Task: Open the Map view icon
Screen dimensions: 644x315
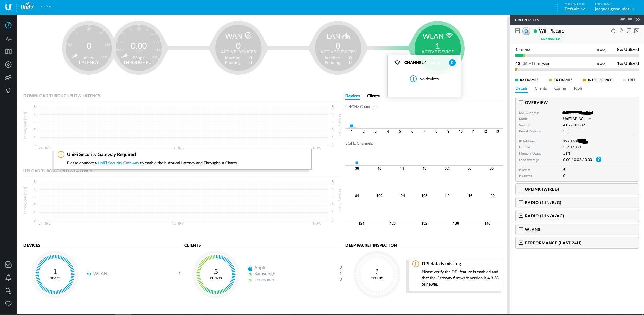Action: point(8,52)
